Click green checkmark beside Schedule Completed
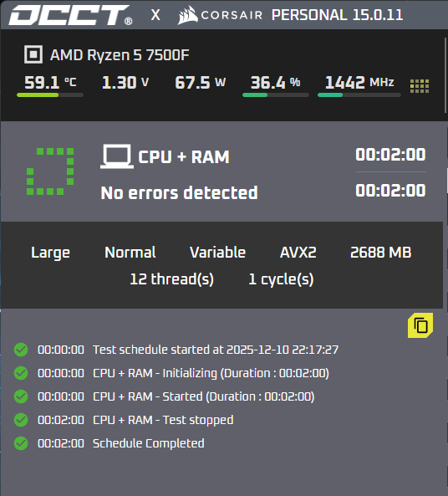The height and width of the screenshot is (496, 448). click(x=21, y=443)
